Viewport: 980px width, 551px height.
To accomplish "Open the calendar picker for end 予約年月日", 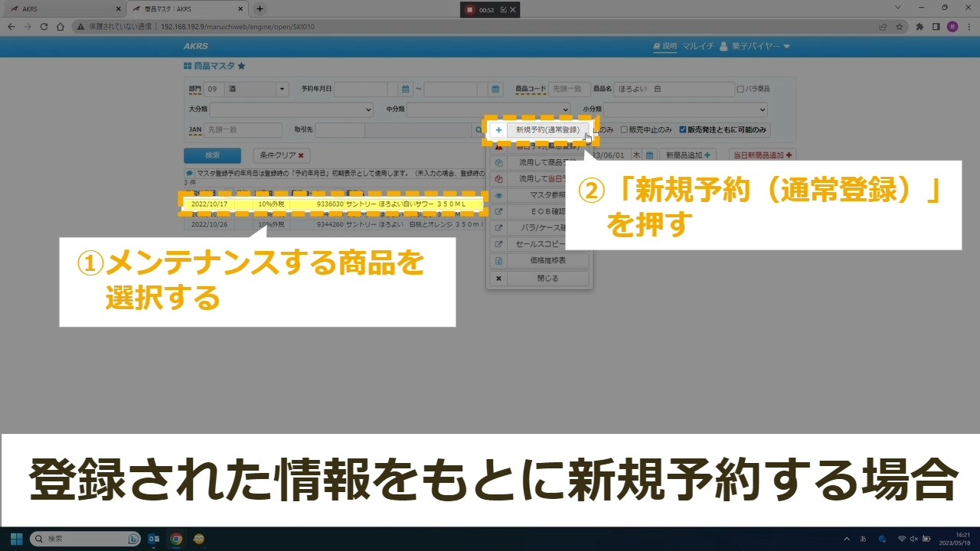I will 495,90.
